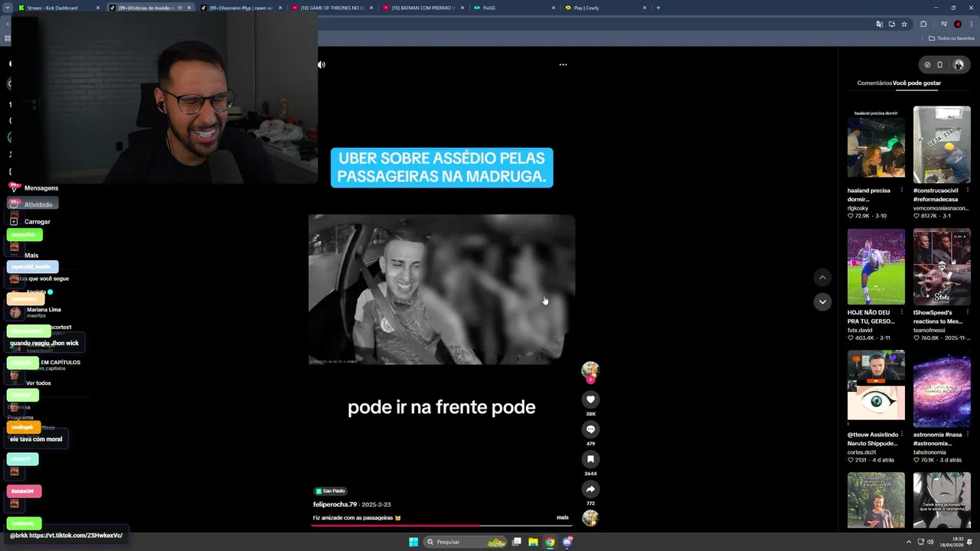Click the main video player

coord(442,289)
